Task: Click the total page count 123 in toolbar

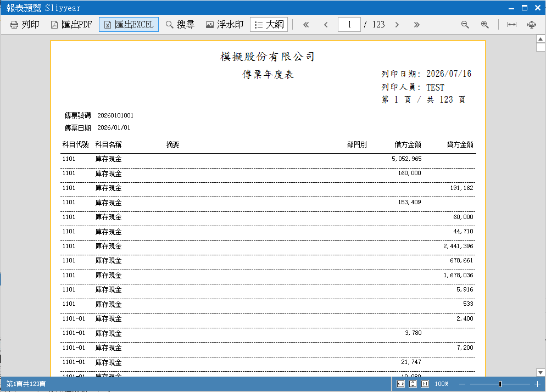Action: click(x=378, y=24)
